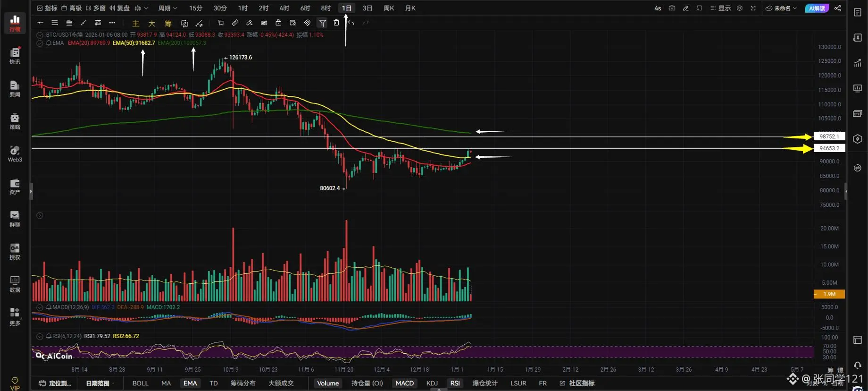This screenshot has width=868, height=391.
Task: Click the AI解读 button
Action: pos(817,8)
